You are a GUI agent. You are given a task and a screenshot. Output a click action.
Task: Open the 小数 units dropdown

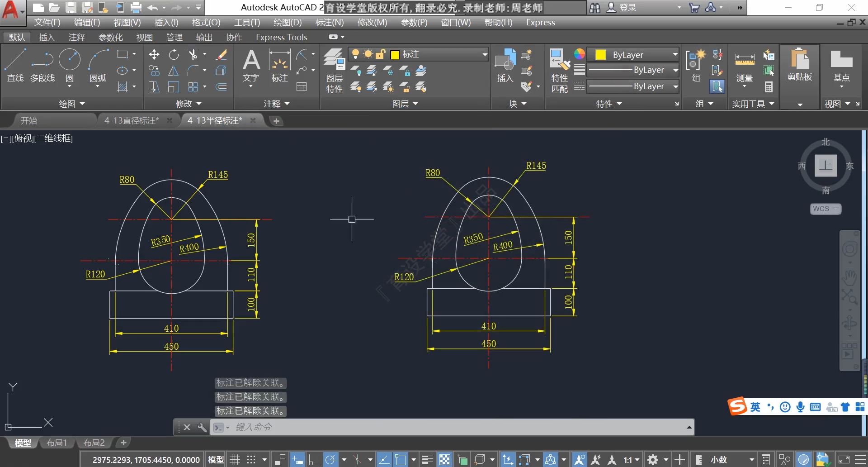(732, 460)
